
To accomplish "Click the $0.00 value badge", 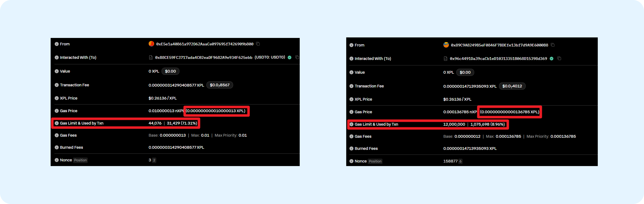I will point(170,71).
